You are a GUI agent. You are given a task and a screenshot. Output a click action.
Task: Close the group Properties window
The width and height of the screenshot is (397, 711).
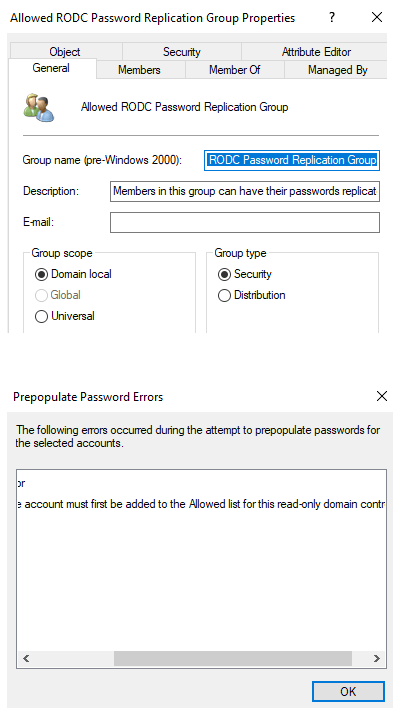point(377,18)
